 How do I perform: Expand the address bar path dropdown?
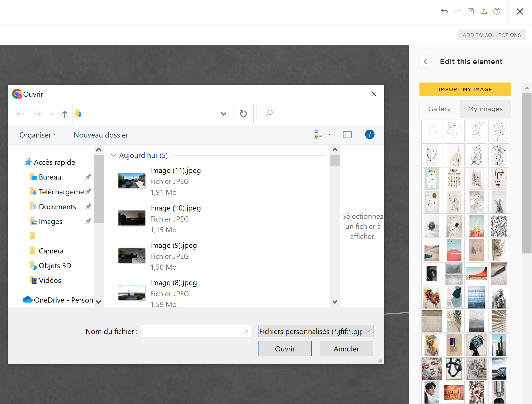click(223, 114)
